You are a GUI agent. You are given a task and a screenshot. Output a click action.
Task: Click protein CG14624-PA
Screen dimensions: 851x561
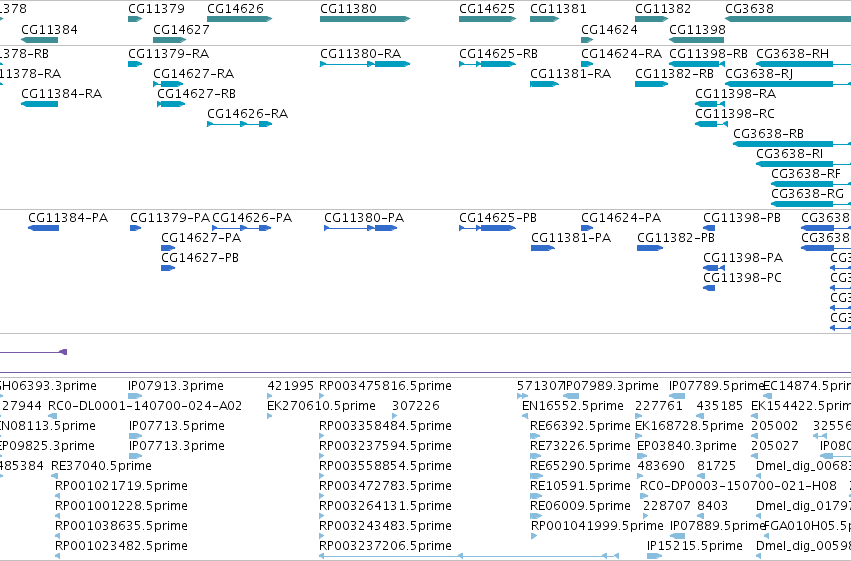click(621, 218)
